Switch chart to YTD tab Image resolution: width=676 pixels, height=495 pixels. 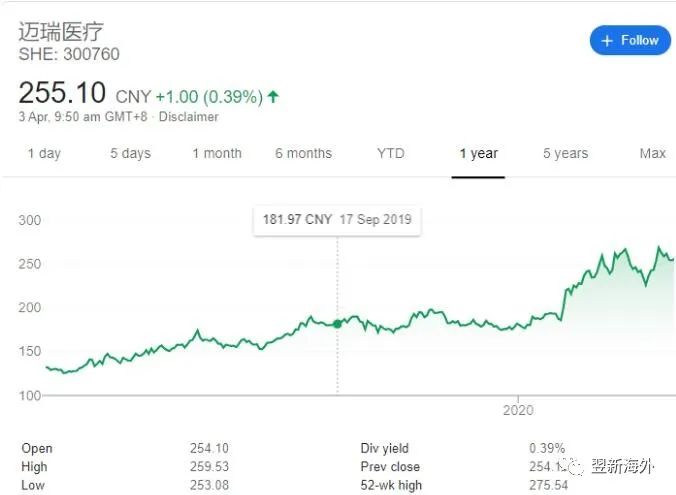tap(391, 153)
